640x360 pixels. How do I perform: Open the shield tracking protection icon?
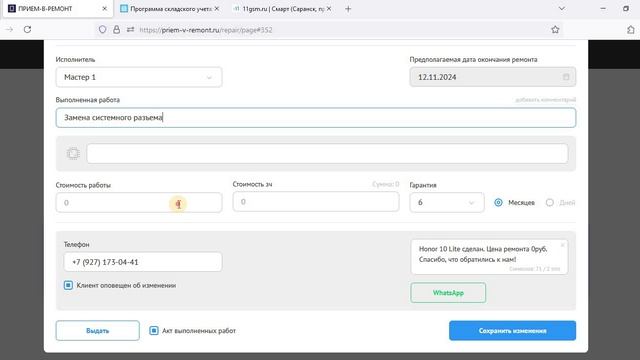click(x=102, y=29)
